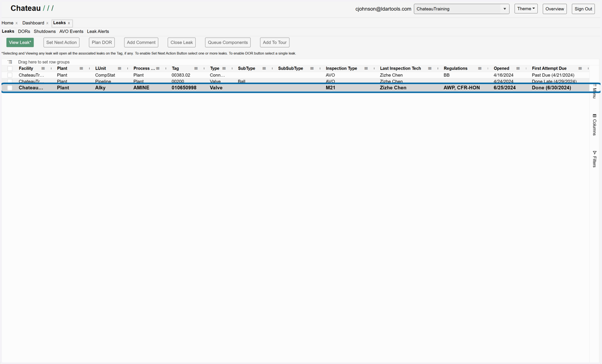Click the View Leak button

click(x=20, y=43)
